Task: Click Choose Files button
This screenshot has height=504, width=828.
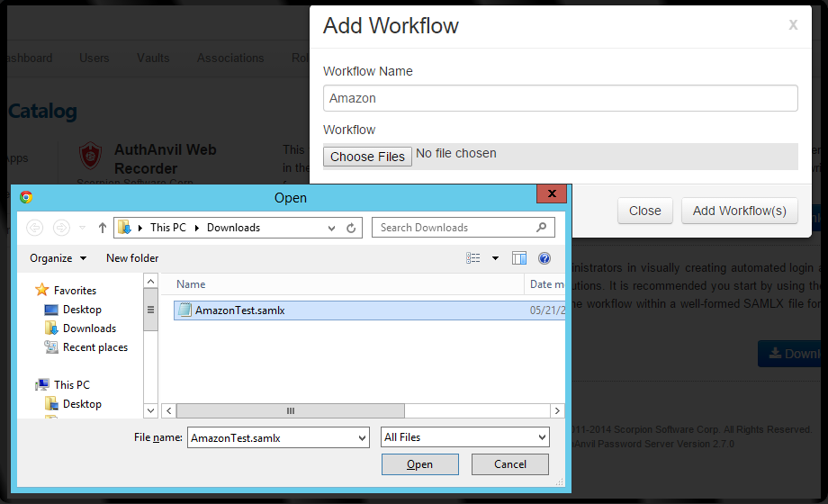Action: tap(367, 157)
